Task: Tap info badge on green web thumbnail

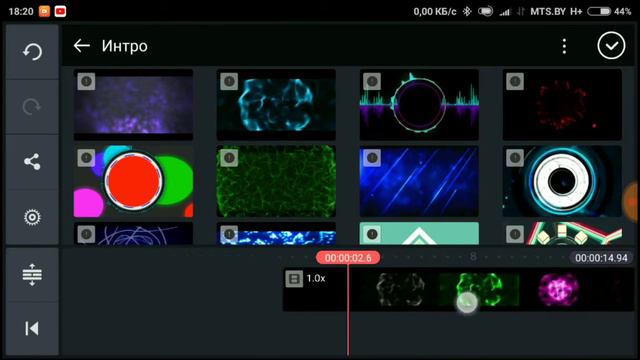Action: tap(229, 158)
